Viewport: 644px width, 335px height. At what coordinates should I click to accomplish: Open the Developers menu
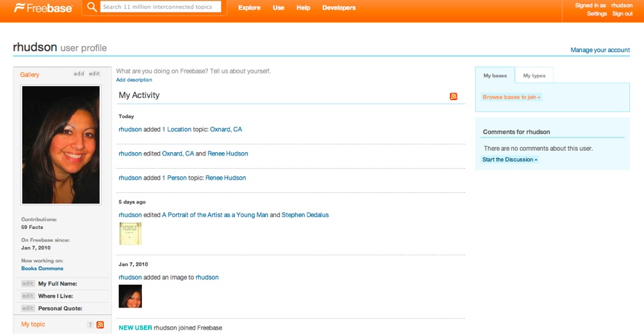(x=339, y=8)
